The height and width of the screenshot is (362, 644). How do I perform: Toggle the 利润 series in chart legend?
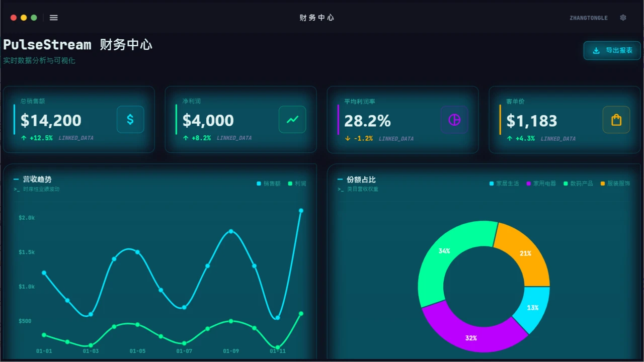(297, 184)
